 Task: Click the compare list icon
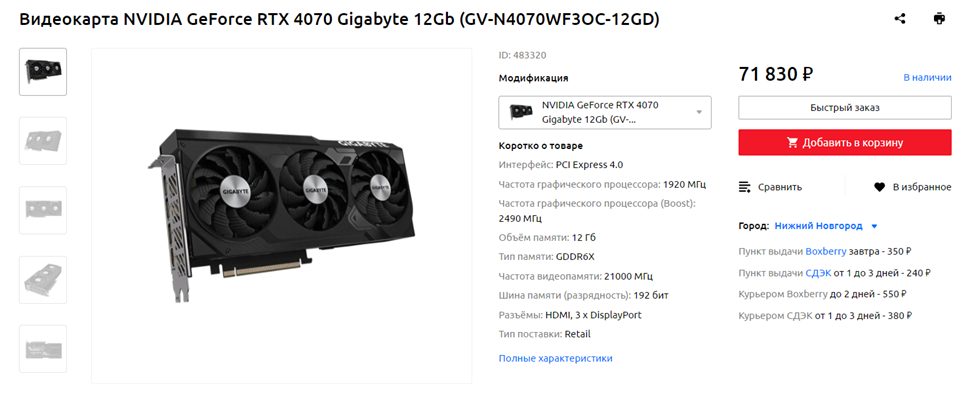pos(744,187)
